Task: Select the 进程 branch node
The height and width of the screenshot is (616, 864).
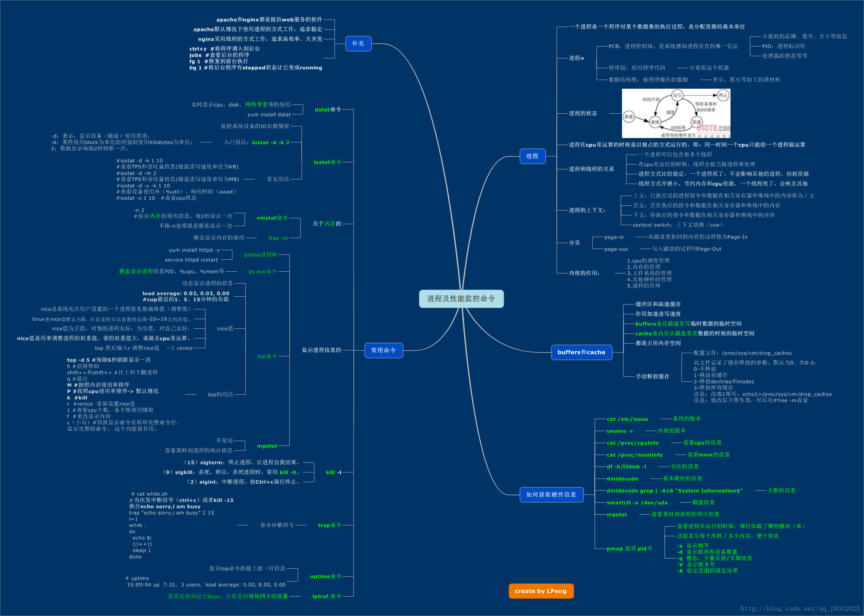Action: (x=532, y=156)
